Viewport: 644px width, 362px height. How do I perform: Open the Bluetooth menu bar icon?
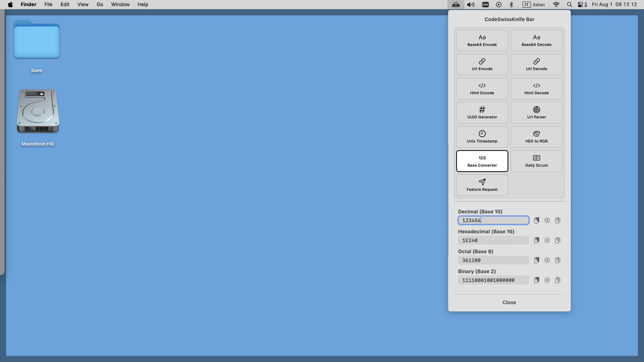click(x=511, y=4)
